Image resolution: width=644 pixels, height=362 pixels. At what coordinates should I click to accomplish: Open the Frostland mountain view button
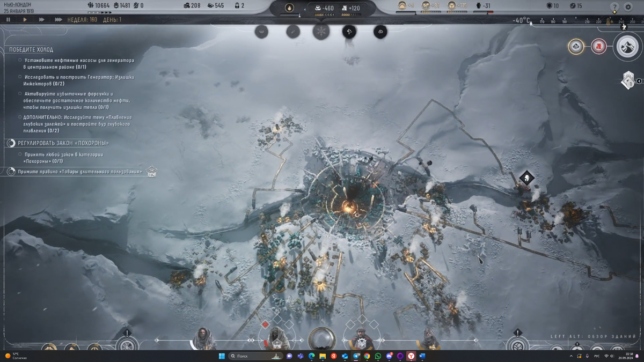click(627, 47)
